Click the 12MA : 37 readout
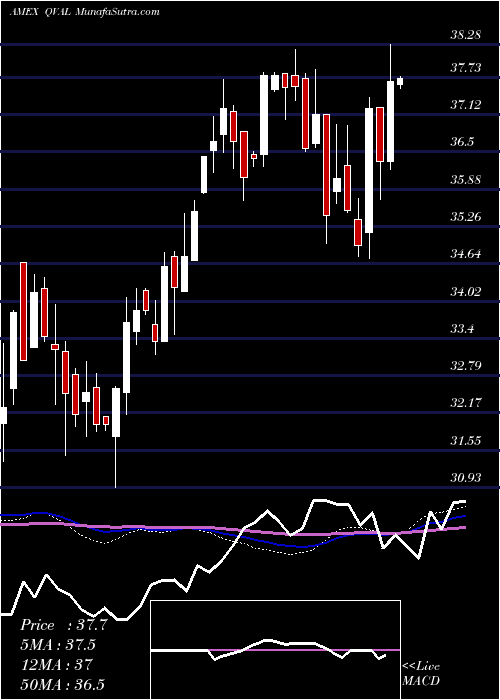This screenshot has width=500, height=700. pyautogui.click(x=56, y=665)
